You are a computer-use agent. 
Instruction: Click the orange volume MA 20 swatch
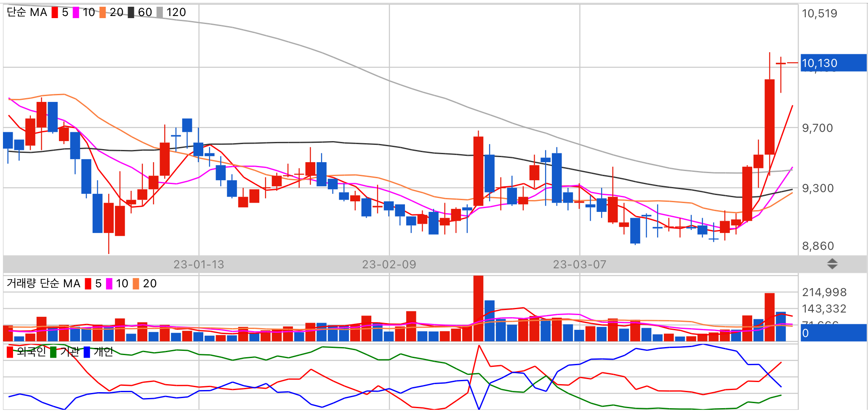tap(136, 284)
